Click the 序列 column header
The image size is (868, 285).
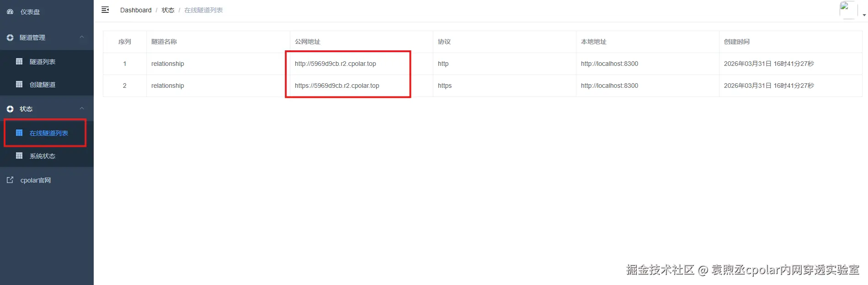(125, 42)
